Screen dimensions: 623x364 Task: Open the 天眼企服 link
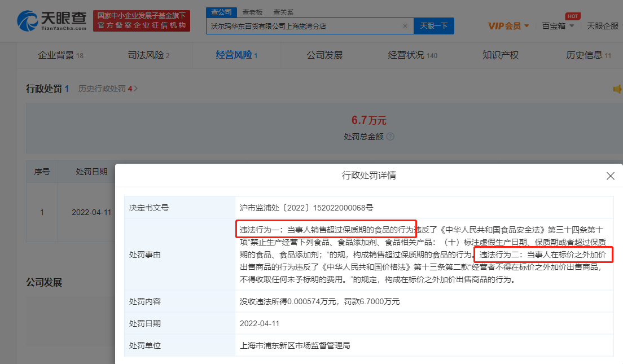[x=602, y=26]
